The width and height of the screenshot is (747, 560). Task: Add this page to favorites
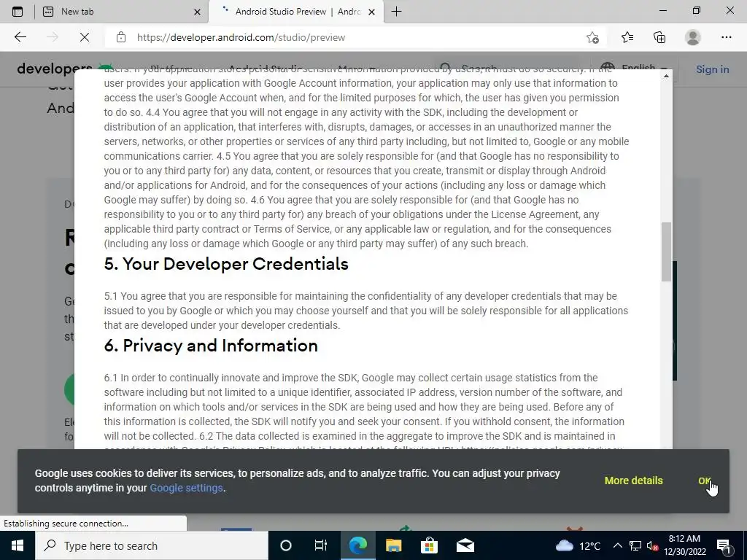point(592,37)
